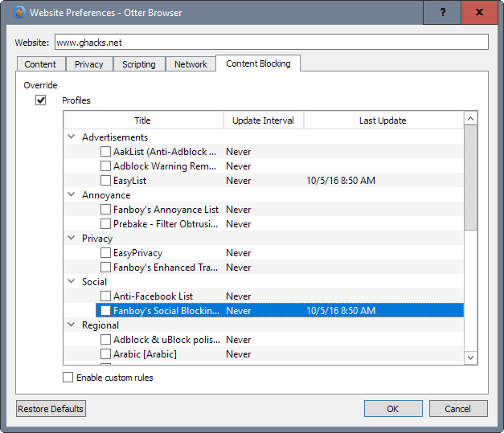This screenshot has height=433, width=504.
Task: Click Never interval for EasyPrivacy
Action: point(239,253)
